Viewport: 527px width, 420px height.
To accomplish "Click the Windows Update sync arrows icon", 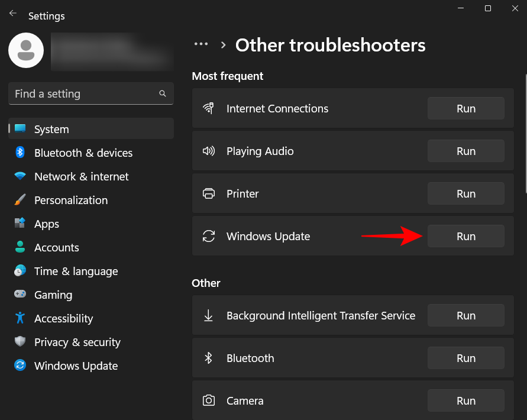I will (208, 236).
